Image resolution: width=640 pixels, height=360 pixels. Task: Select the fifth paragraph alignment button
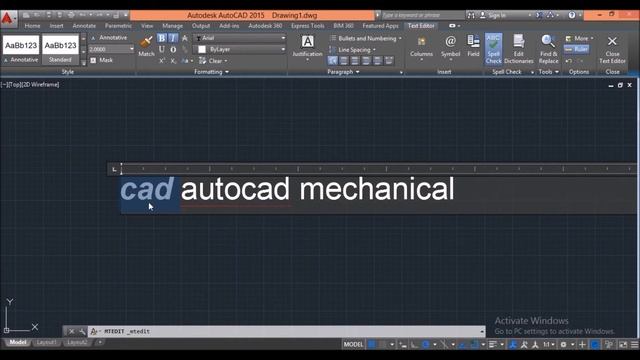378,61
